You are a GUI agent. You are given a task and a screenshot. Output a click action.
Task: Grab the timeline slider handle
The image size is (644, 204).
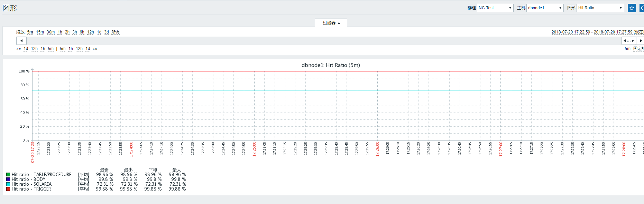tap(629, 41)
